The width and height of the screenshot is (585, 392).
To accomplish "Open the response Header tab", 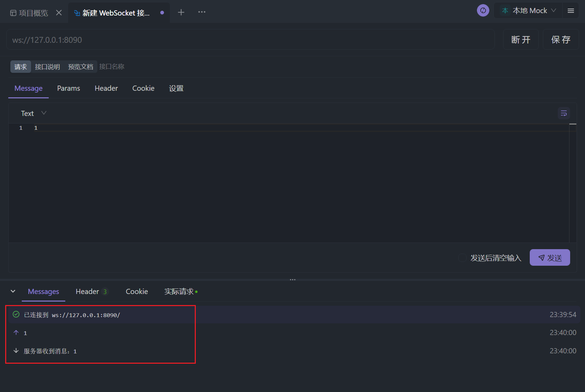I will click(87, 292).
